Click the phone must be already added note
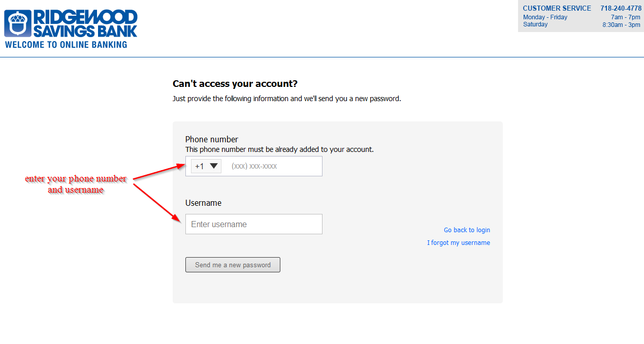 point(279,149)
